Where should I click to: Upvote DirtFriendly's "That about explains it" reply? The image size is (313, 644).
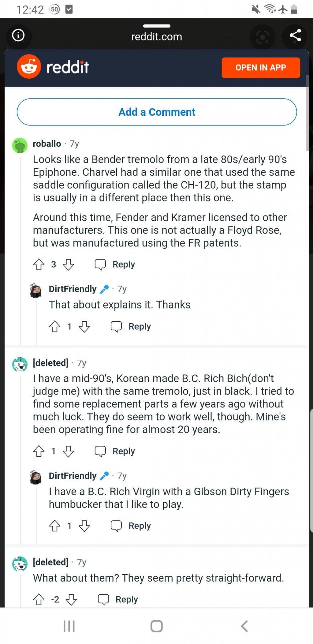[x=55, y=326]
